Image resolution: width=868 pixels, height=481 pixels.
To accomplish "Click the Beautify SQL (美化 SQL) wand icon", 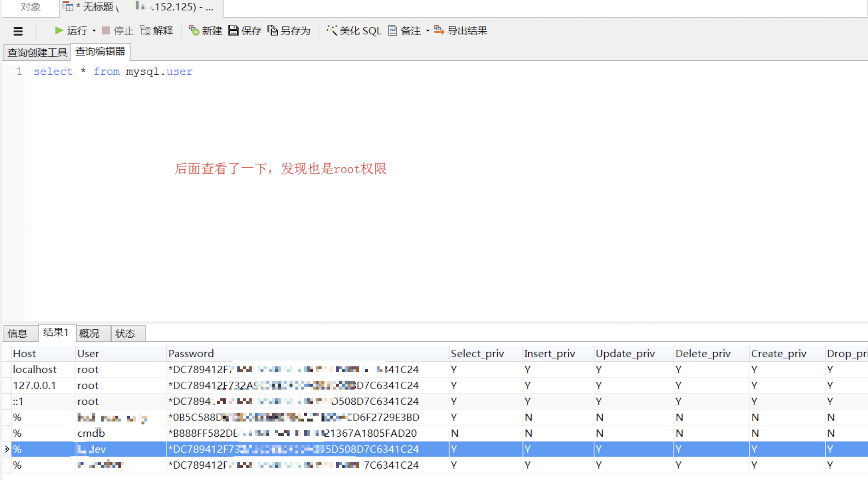I will (x=331, y=30).
